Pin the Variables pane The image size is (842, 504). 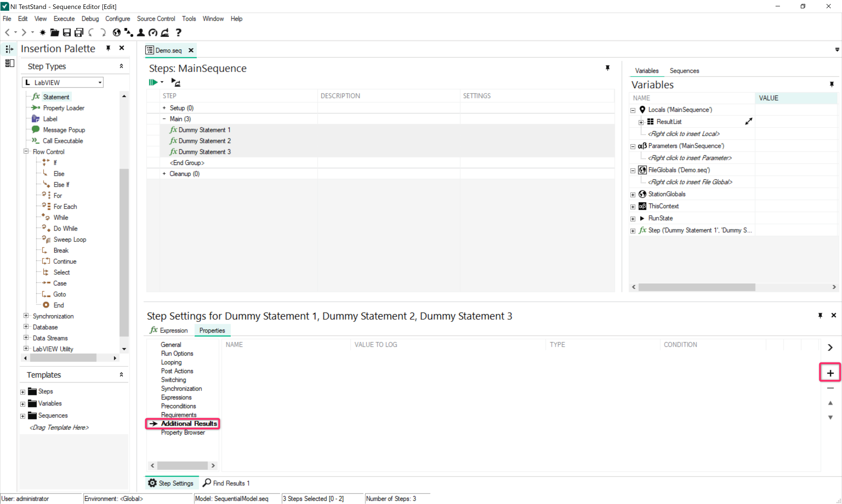(x=832, y=84)
